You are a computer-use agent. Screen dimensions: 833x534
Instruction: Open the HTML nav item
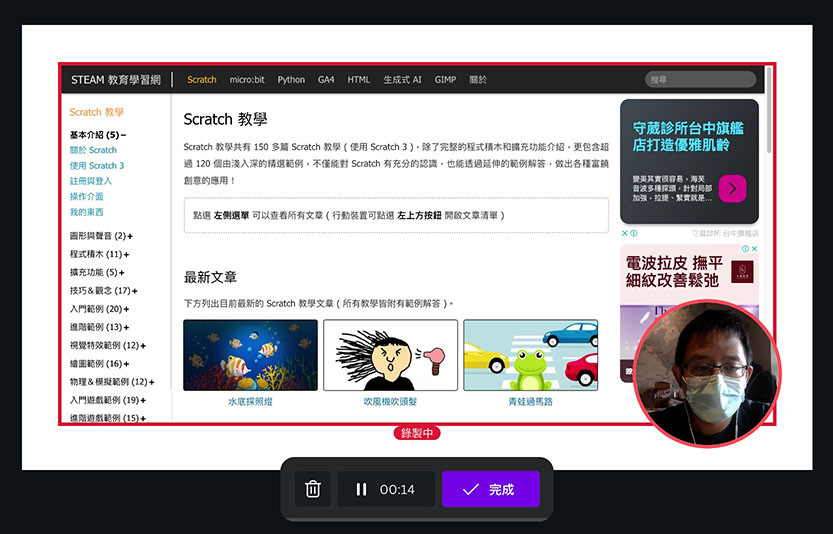(x=359, y=80)
